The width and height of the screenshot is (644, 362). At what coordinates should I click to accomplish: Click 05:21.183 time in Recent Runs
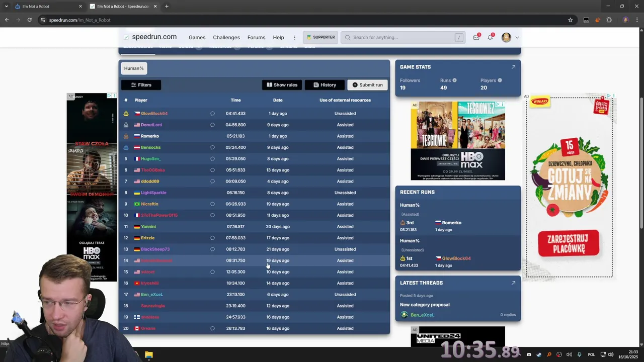tap(409, 230)
